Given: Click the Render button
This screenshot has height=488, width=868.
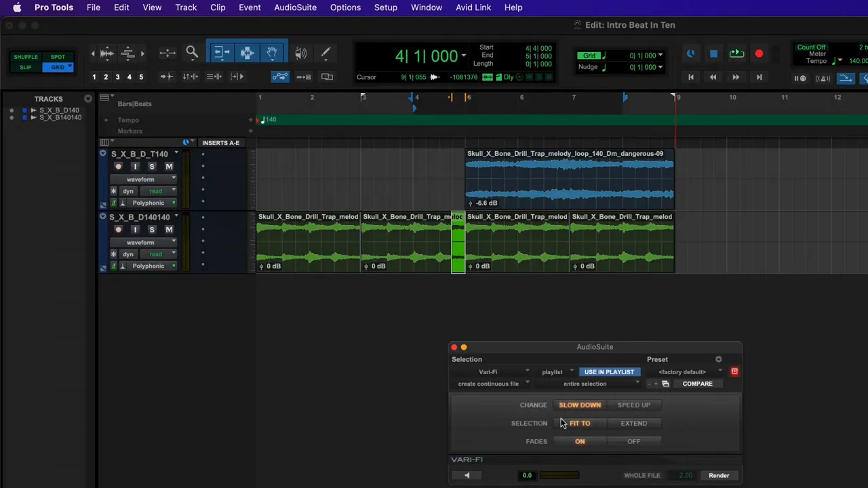Looking at the screenshot, I should click(719, 475).
